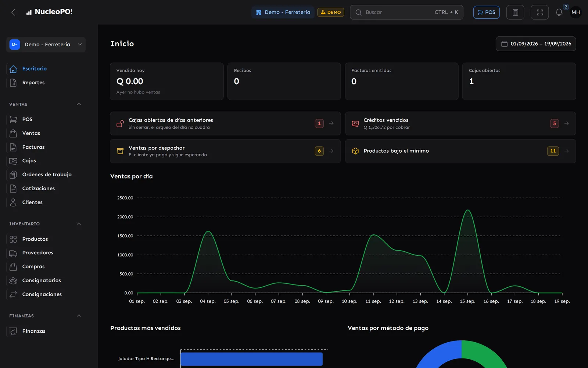Click the Proveedores truck icon
The height and width of the screenshot is (368, 588).
click(13, 253)
